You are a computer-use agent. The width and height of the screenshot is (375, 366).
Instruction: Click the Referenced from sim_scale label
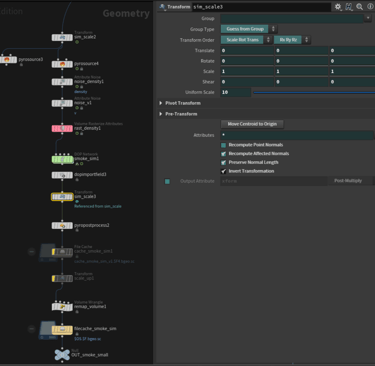tap(98, 206)
